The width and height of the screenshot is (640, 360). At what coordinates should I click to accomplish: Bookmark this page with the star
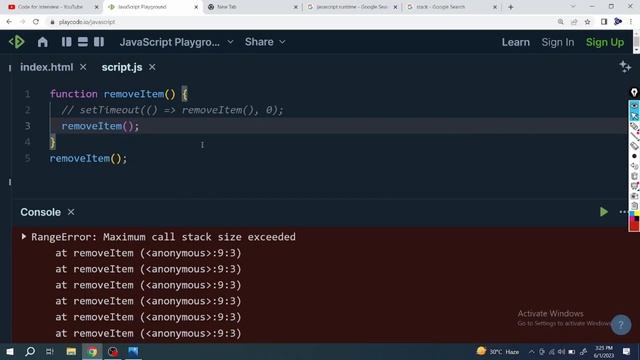588,22
